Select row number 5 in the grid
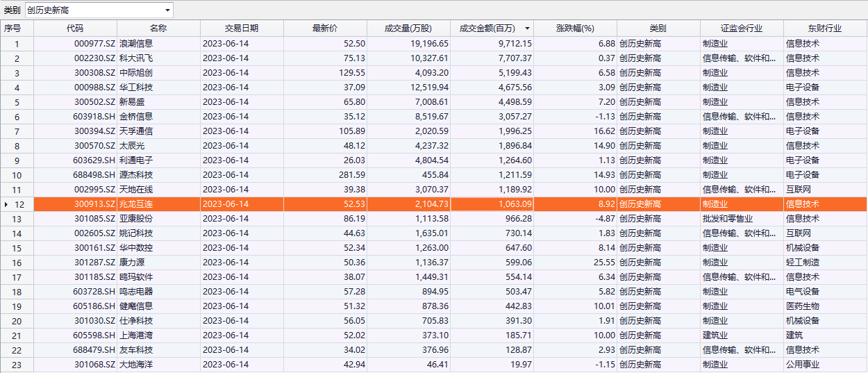The image size is (868, 373). [x=17, y=102]
